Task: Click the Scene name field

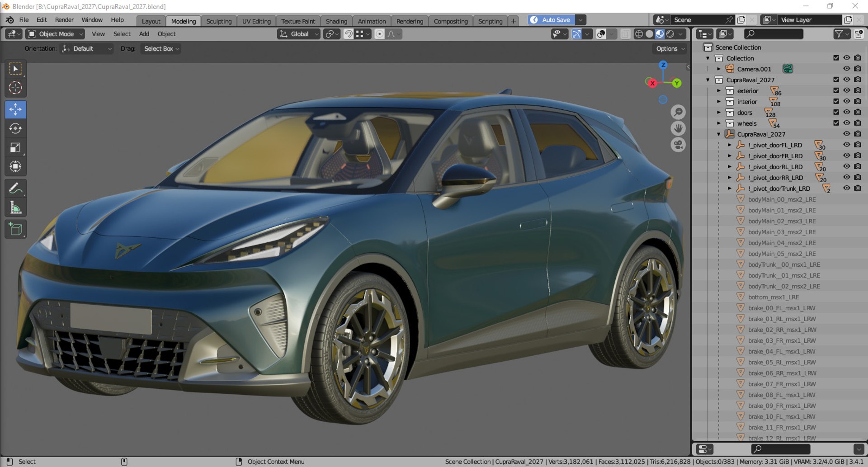Action: pyautogui.click(x=698, y=20)
